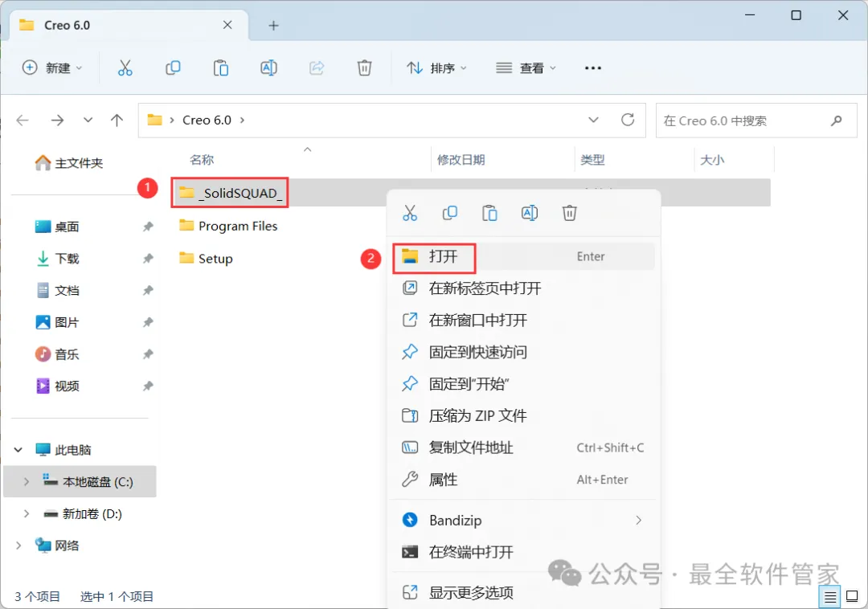
Task: Close the Creo 6.0 tab
Action: pyautogui.click(x=227, y=25)
